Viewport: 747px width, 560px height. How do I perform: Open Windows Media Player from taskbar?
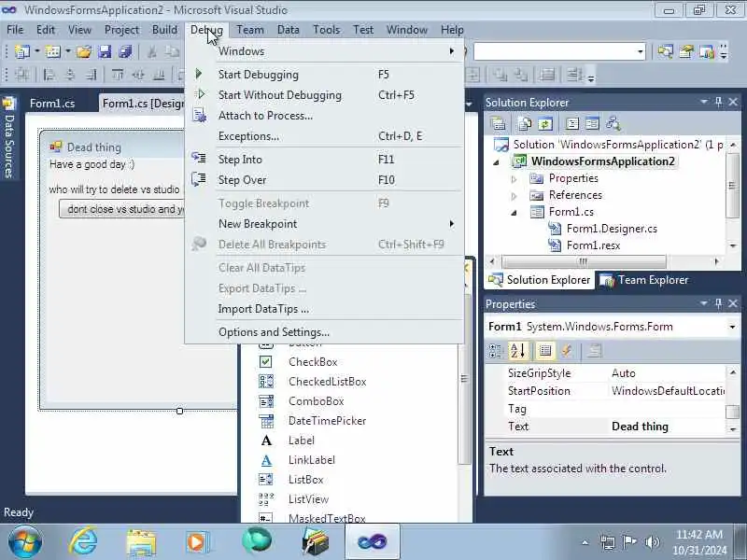[197, 541]
